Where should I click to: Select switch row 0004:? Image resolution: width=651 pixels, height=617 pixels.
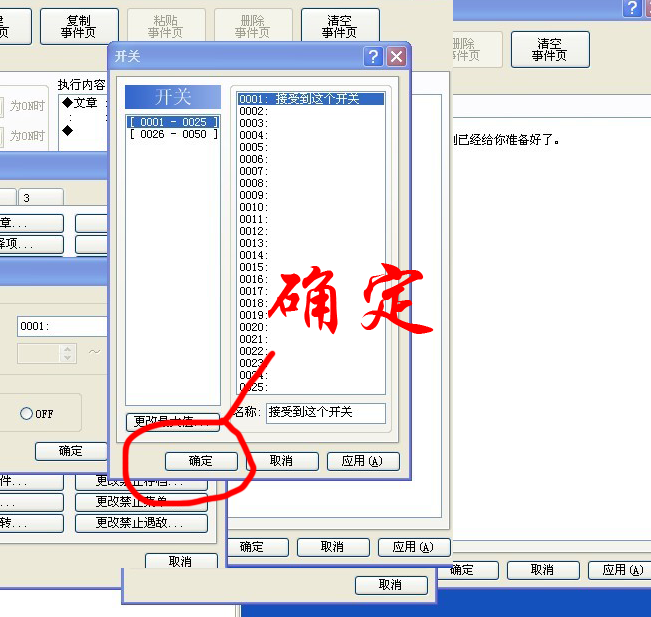click(x=311, y=135)
